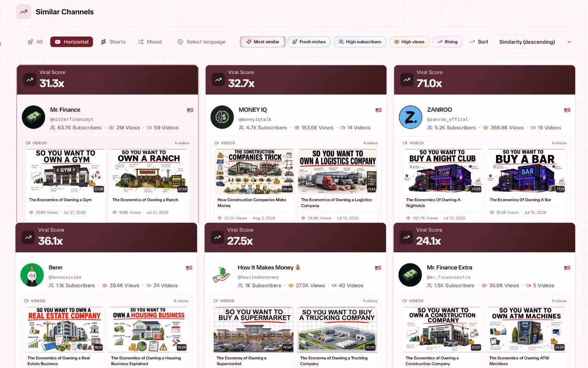Click the US flag on Mr. Finance Extra card
The image size is (588, 368).
[567, 268]
